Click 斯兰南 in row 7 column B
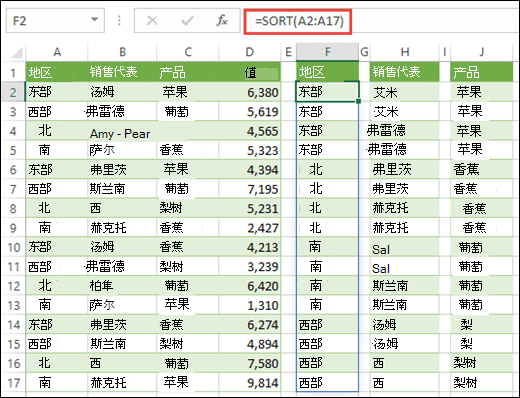520x398 pixels. click(107, 189)
